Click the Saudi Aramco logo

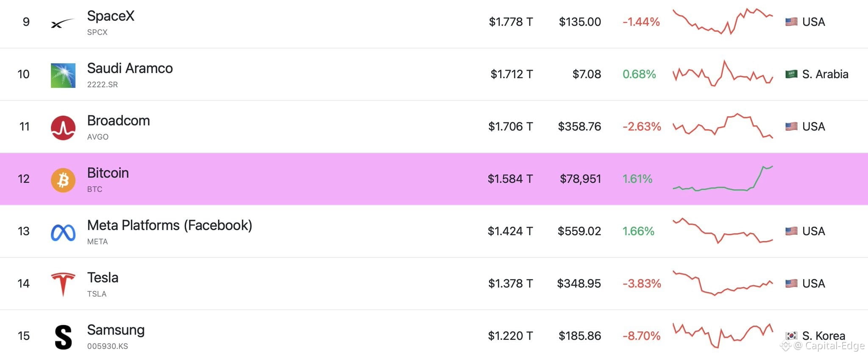click(63, 76)
